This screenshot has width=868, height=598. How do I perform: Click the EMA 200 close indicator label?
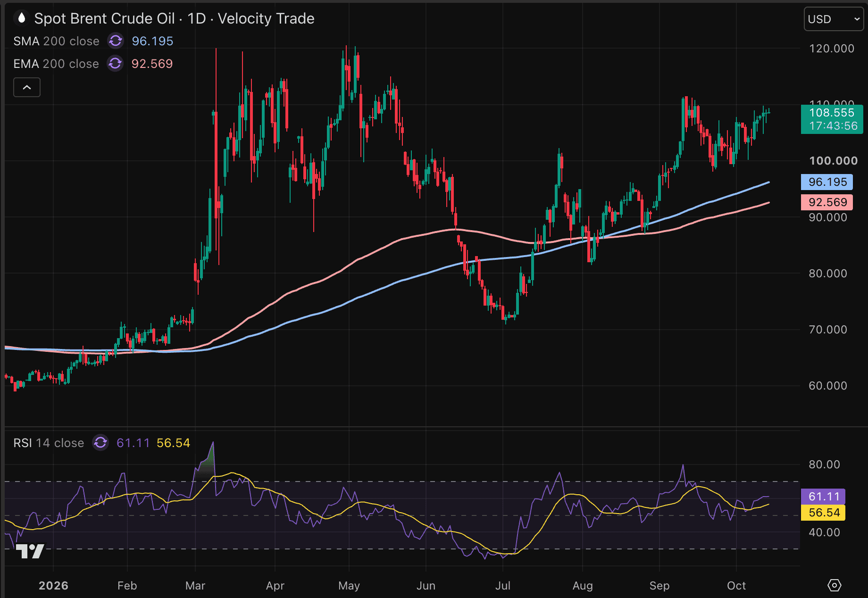[x=56, y=64]
